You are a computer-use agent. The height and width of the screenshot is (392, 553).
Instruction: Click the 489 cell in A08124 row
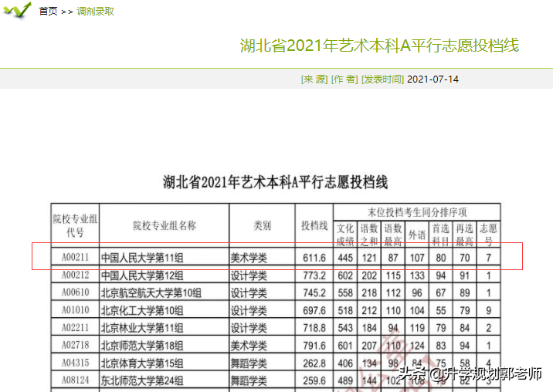click(x=345, y=381)
